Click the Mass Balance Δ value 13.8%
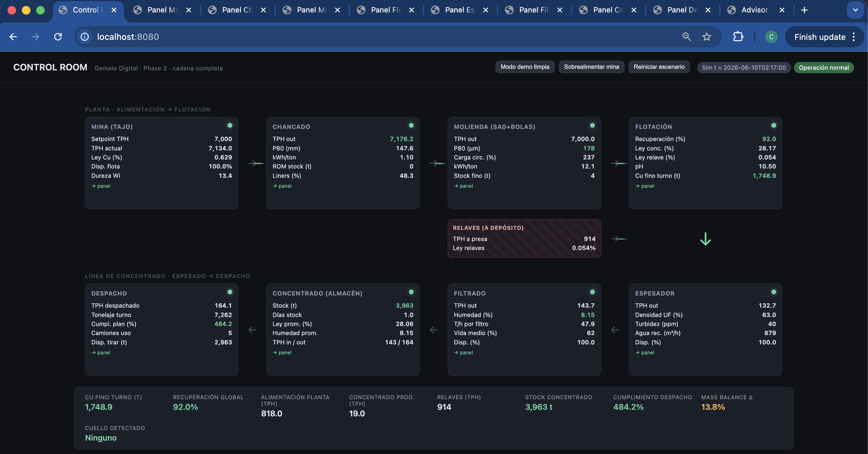The image size is (868, 454). (713, 407)
